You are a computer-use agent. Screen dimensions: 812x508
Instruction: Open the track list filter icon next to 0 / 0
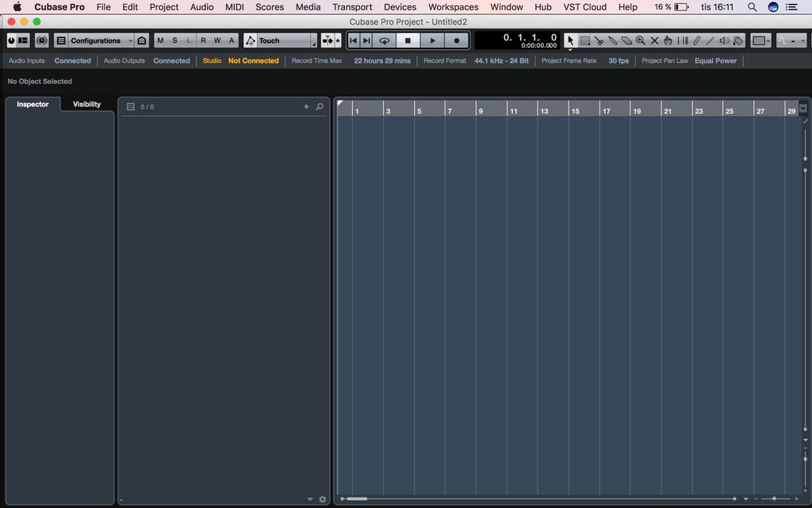pyautogui.click(x=131, y=107)
